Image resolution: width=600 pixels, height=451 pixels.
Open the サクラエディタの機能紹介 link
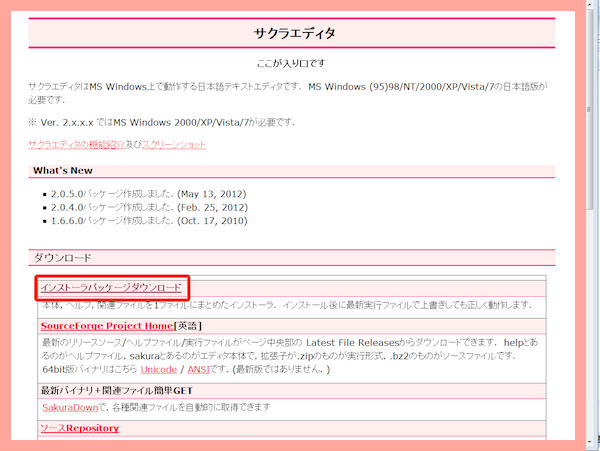[x=77, y=145]
